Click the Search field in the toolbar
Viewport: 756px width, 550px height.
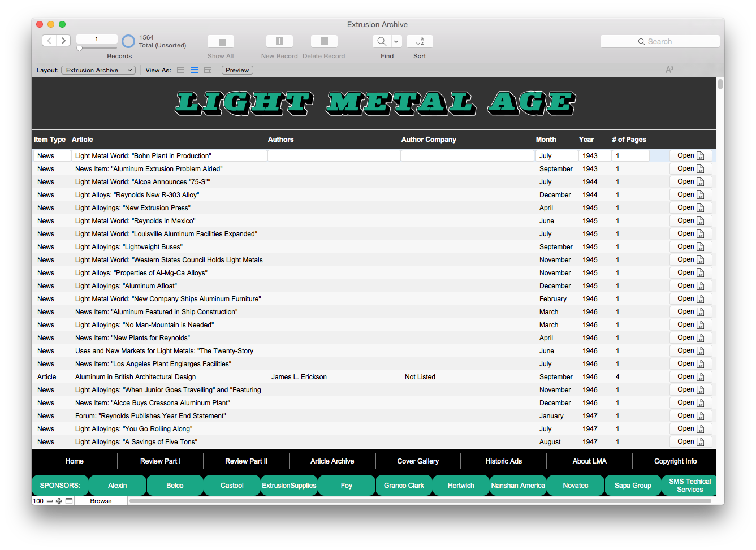pyautogui.click(x=659, y=41)
